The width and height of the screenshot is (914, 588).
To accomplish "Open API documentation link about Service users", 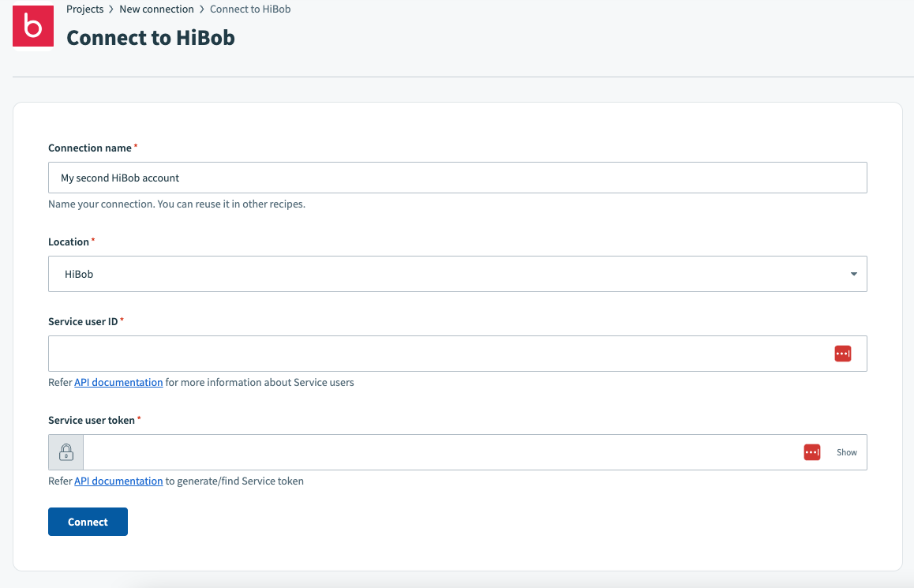I will [x=118, y=382].
